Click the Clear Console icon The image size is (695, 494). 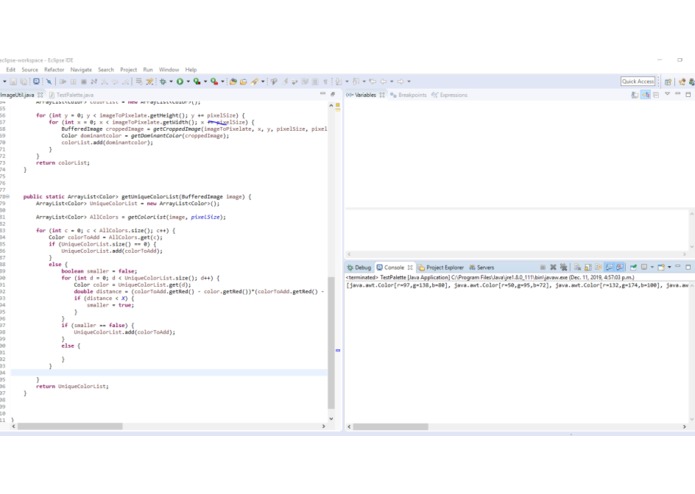577,267
